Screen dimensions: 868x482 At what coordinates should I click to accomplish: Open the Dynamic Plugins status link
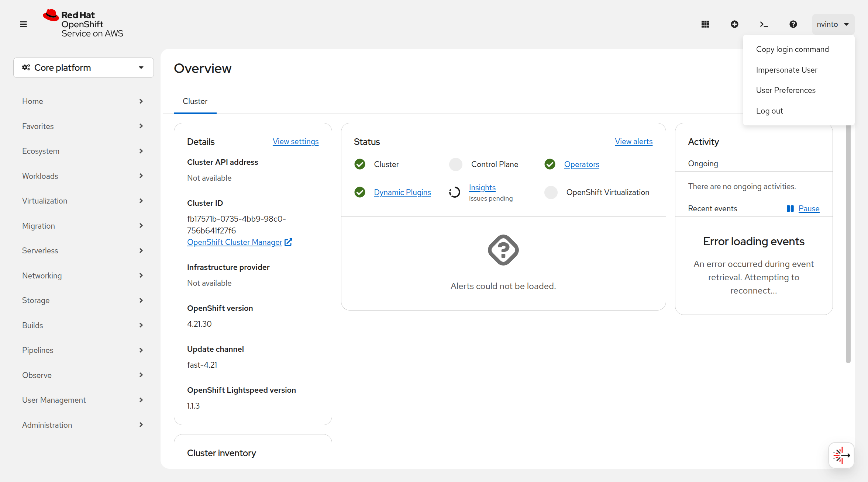pyautogui.click(x=402, y=193)
